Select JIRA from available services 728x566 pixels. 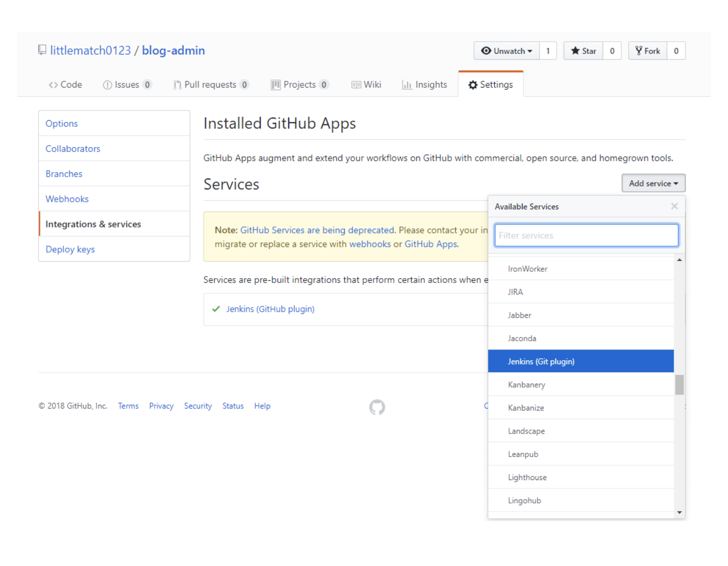pos(581,292)
